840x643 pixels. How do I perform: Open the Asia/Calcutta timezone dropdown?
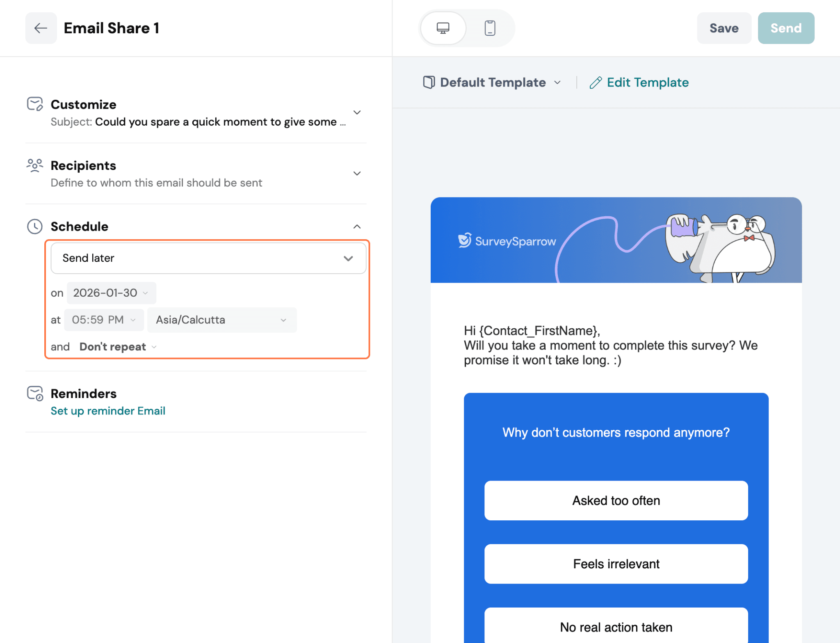221,320
